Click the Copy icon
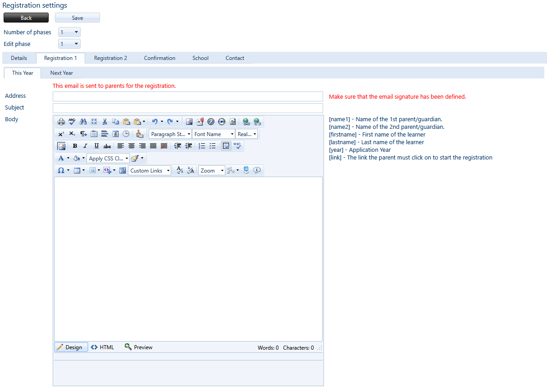The height and width of the screenshot is (392, 547). (x=115, y=122)
